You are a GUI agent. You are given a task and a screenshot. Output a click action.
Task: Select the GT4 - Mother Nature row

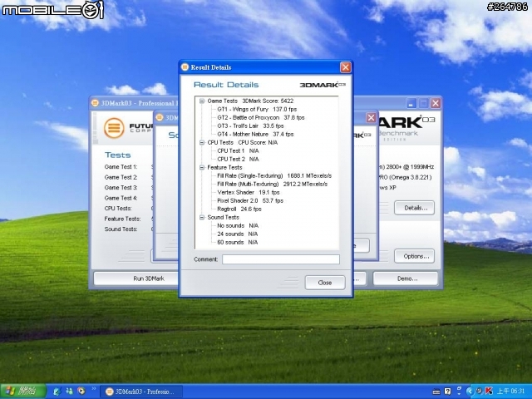click(255, 134)
